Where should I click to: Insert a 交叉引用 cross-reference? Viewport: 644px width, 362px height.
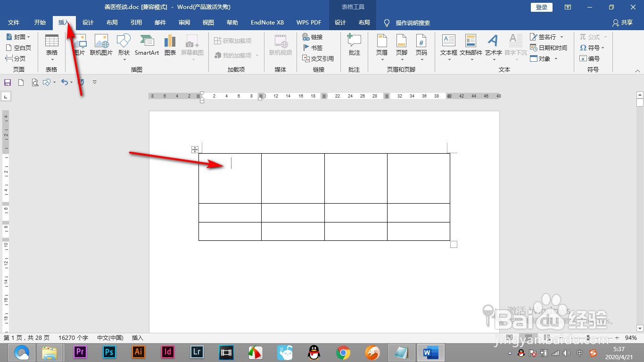click(x=318, y=58)
